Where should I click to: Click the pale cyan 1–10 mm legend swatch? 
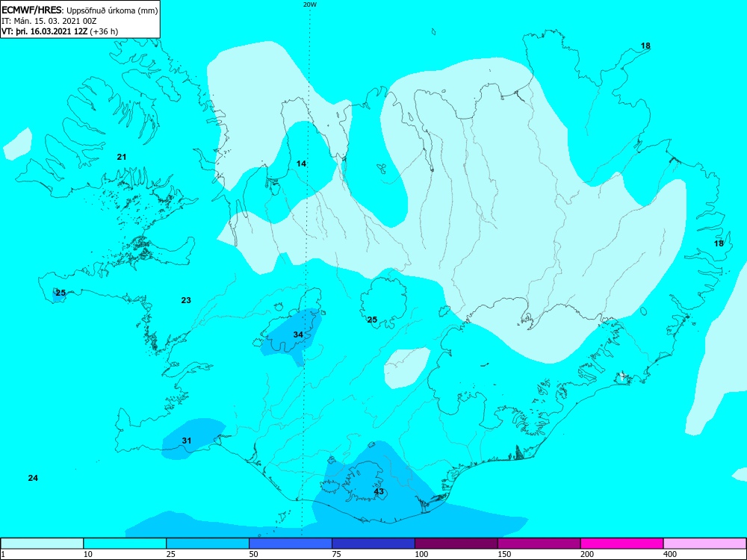pos(42,544)
